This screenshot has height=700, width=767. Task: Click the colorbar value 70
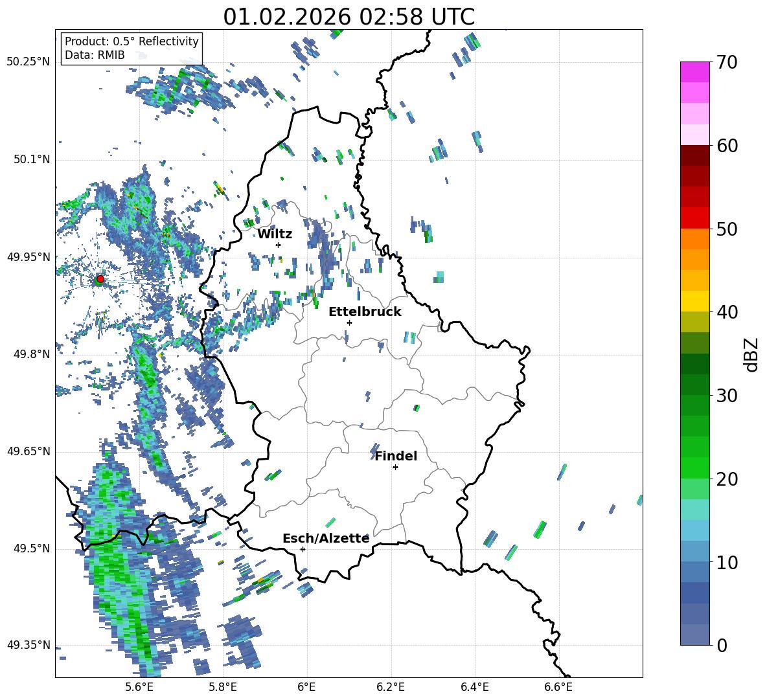pos(726,63)
